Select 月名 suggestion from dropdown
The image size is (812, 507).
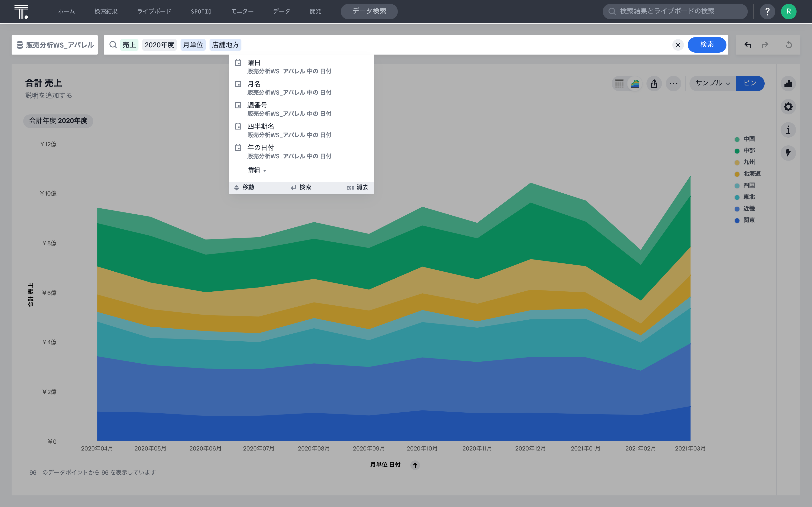point(254,84)
